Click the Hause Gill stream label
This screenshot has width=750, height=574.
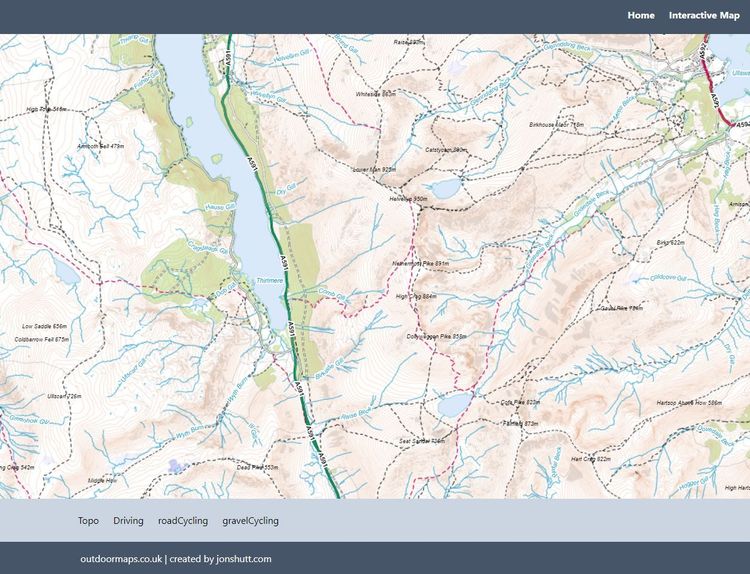point(221,206)
